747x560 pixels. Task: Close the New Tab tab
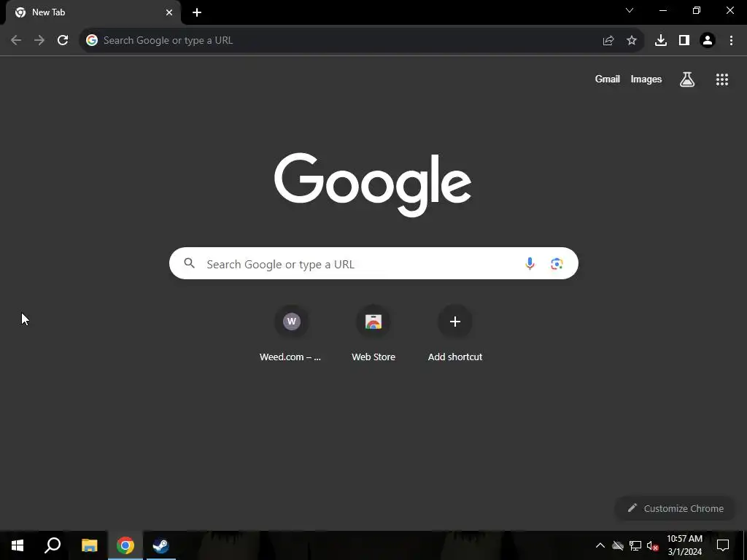point(169,12)
